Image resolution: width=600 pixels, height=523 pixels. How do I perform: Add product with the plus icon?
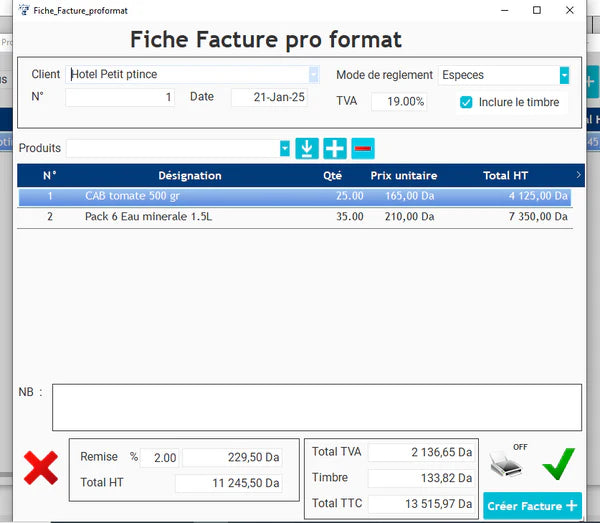(335, 148)
